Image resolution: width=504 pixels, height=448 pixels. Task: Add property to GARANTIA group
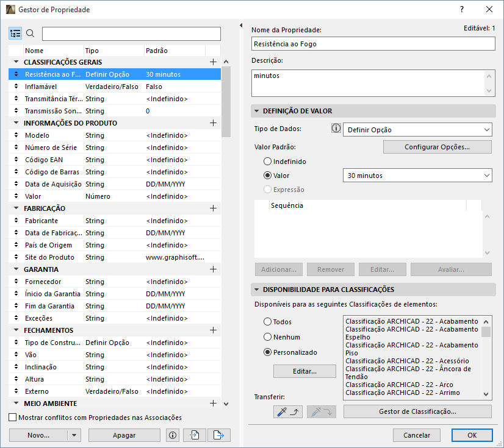tap(213, 269)
